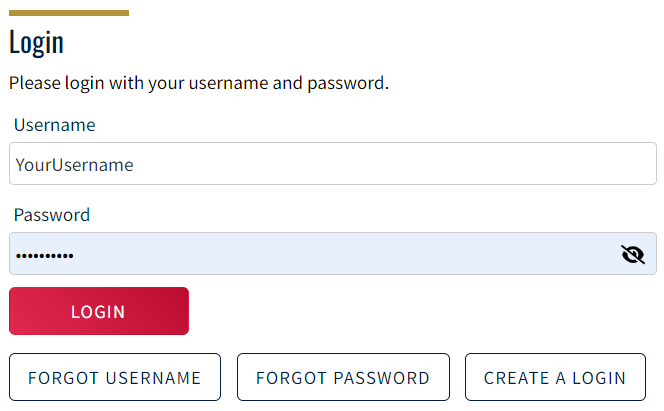The height and width of the screenshot is (411, 664).
Task: Reset credentials via FORGOT PASSWORD
Action: [343, 377]
